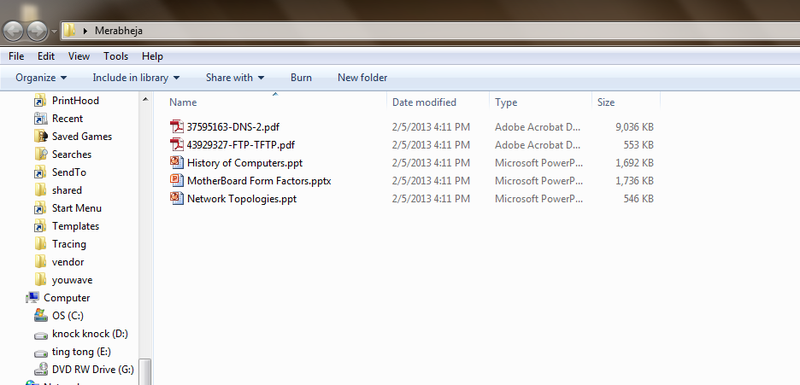The image size is (800, 385).
Task: Click the Start Menu shortcut icon
Action: tap(41, 208)
